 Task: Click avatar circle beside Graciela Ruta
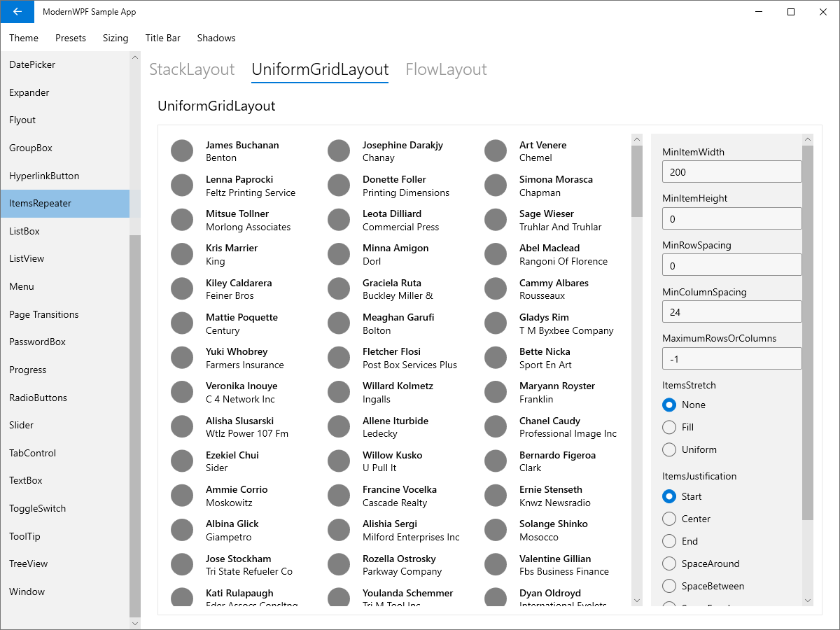point(339,288)
